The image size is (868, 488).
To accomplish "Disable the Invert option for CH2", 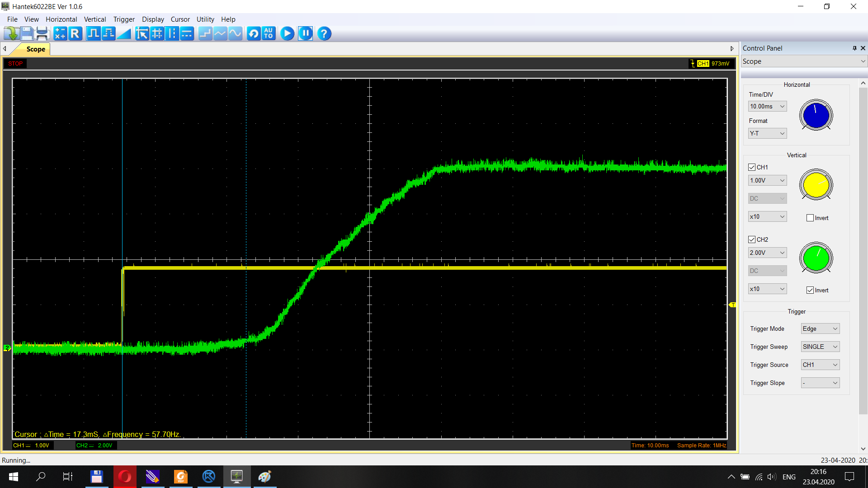I will [810, 290].
